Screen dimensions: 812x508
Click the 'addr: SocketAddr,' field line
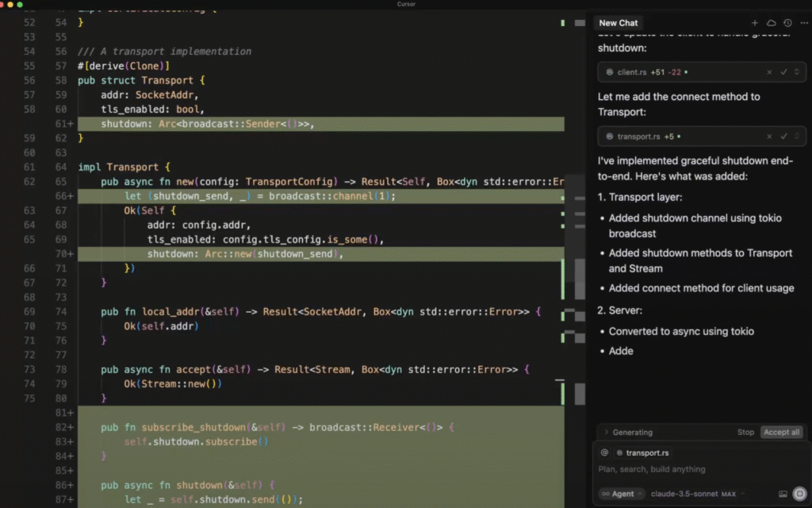[150, 95]
